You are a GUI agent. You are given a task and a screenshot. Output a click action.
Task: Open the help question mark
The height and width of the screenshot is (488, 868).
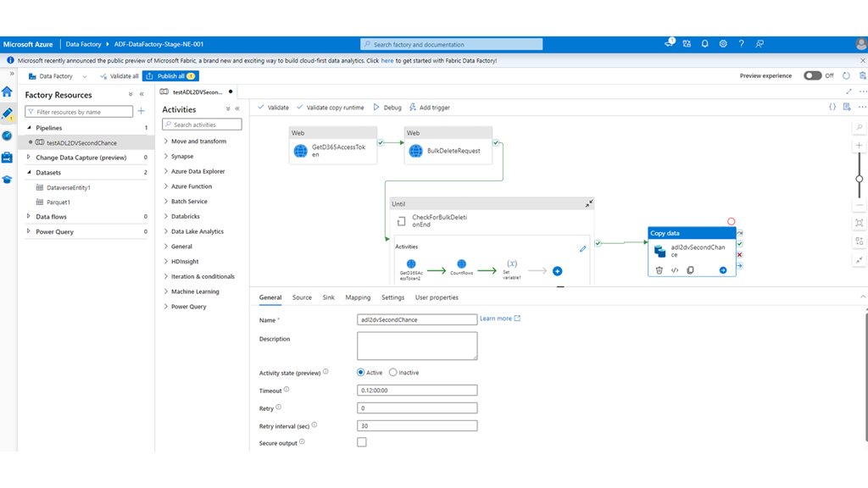click(741, 44)
